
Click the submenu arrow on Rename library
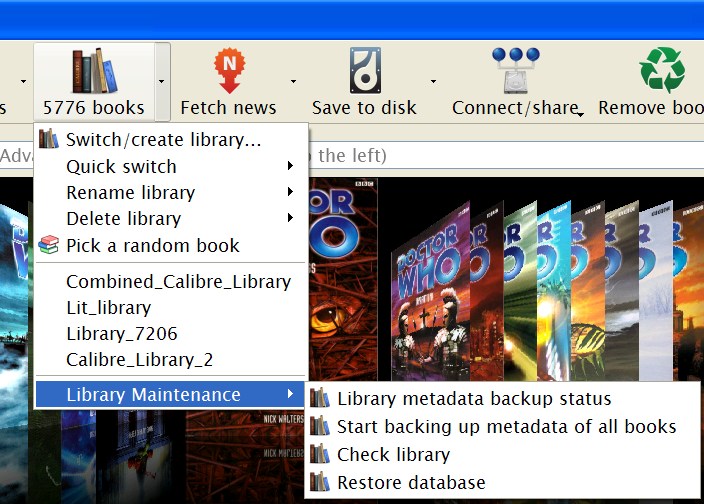[290, 192]
